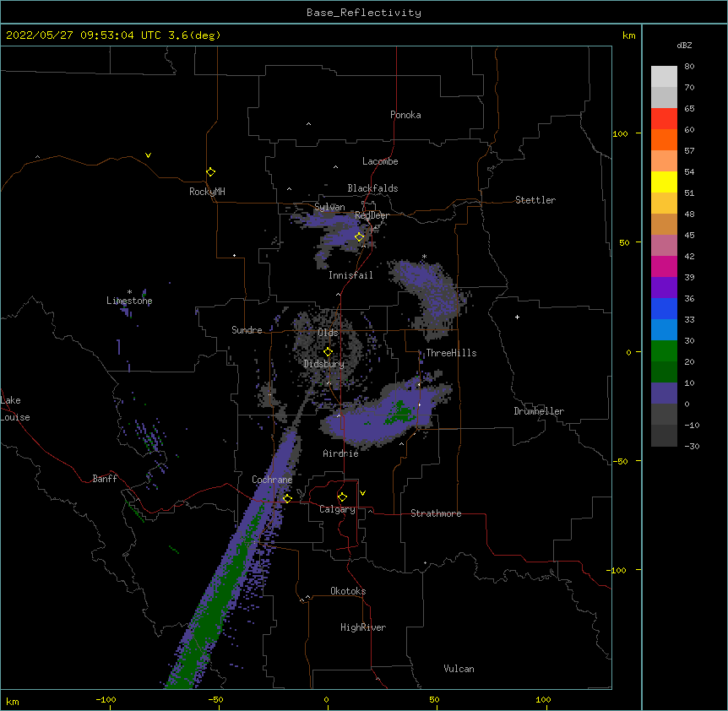The width and height of the screenshot is (728, 711).
Task: Click the -50 tick on the right axis
Action: click(620, 461)
